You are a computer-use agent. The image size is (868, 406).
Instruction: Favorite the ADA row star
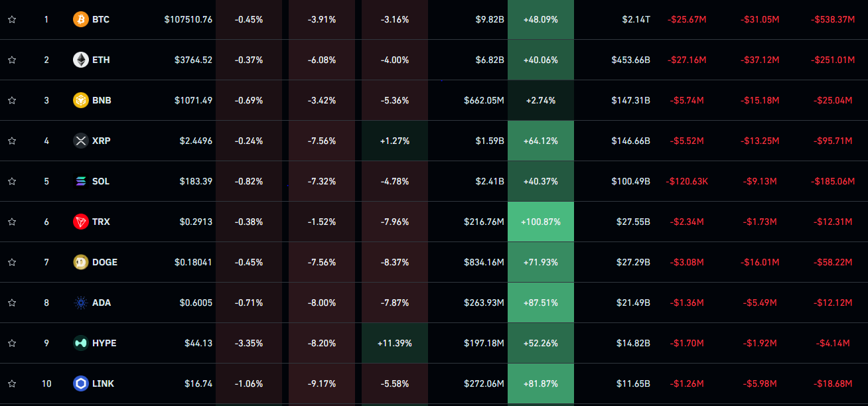pyautogui.click(x=12, y=303)
